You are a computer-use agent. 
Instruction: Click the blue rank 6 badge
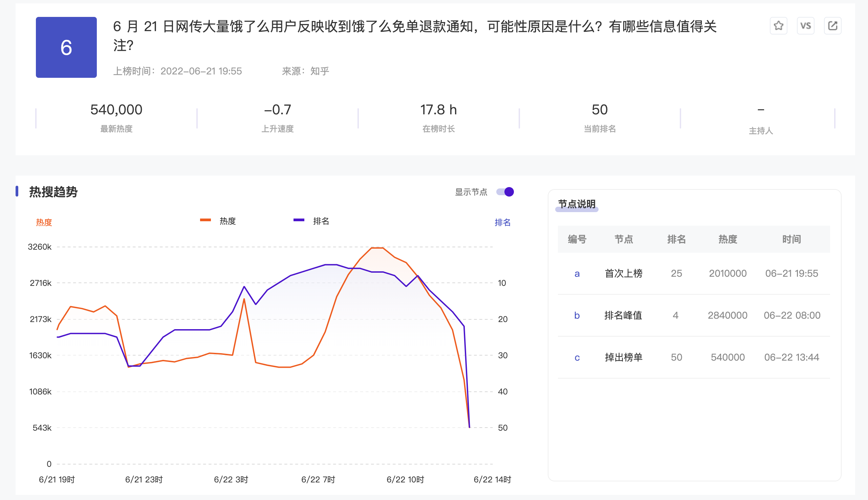[66, 47]
